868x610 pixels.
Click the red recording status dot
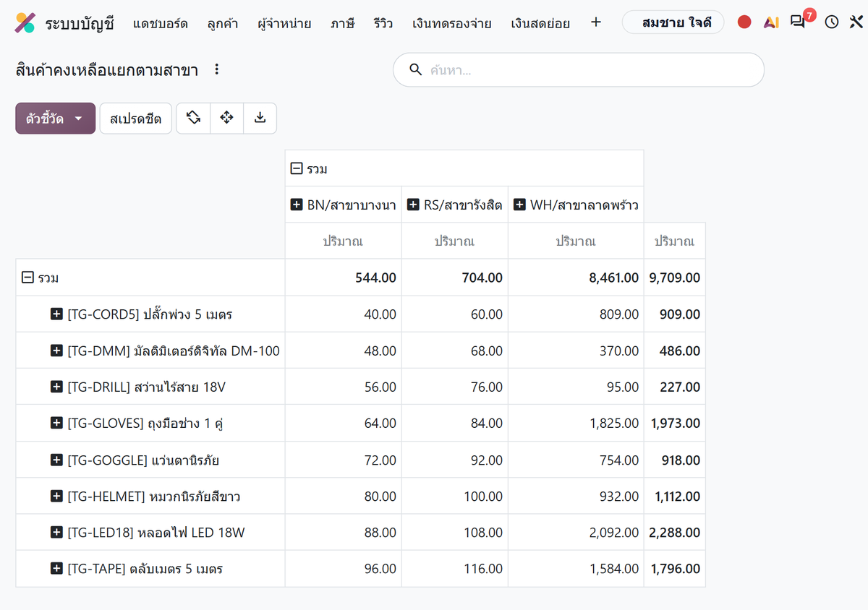(x=744, y=22)
